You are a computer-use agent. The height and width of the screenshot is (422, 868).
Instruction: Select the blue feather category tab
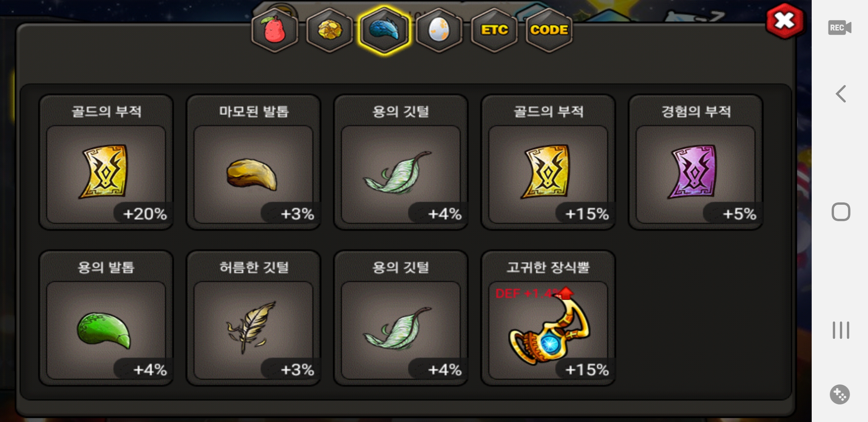[x=384, y=30]
